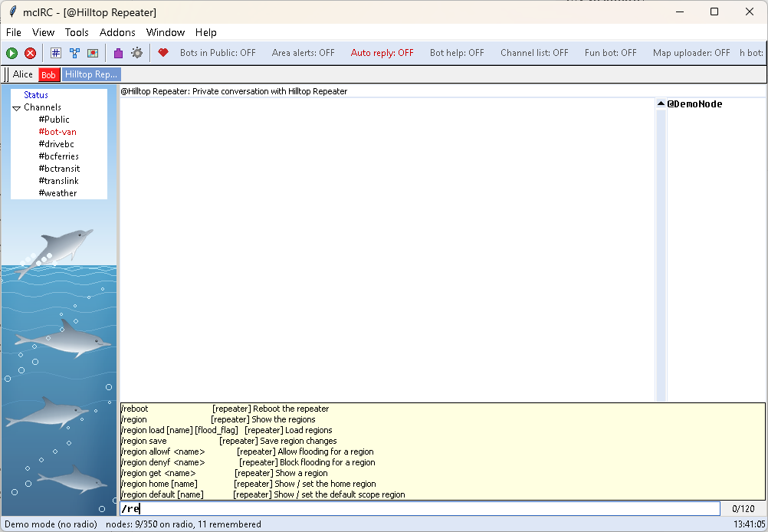Select the Hilltop Rep... tab
Image resolution: width=768 pixels, height=532 pixels.
click(91, 74)
